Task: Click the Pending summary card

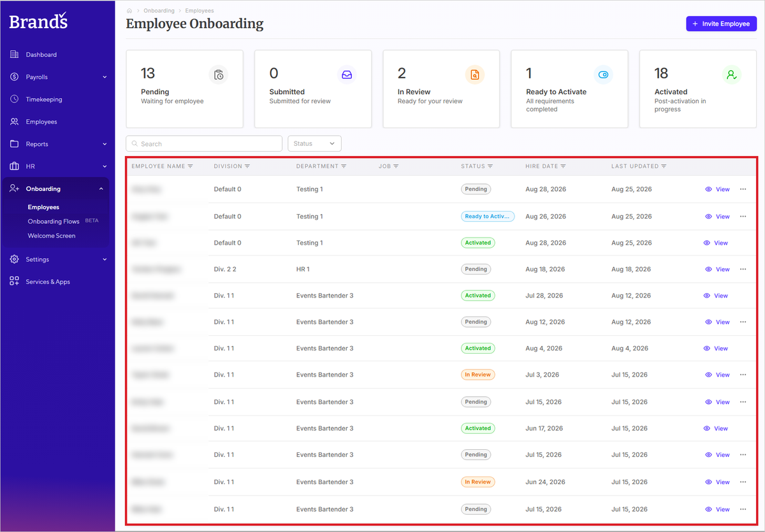Action: click(x=185, y=89)
